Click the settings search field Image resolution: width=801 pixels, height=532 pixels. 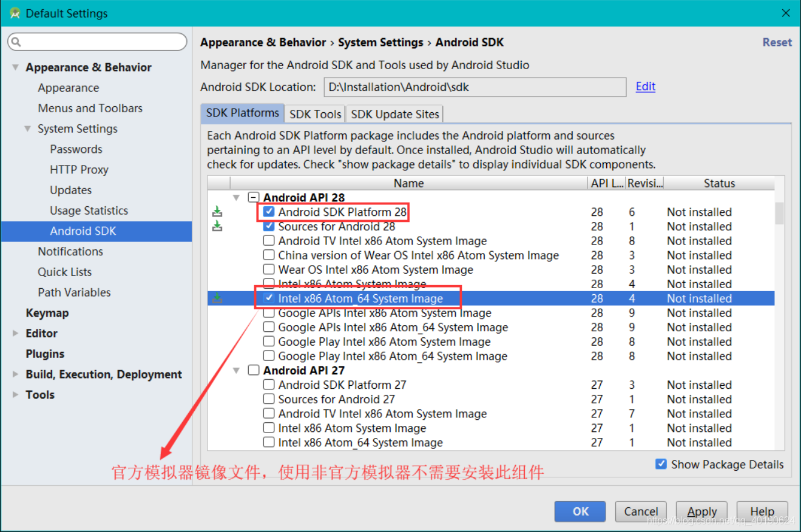pyautogui.click(x=97, y=42)
